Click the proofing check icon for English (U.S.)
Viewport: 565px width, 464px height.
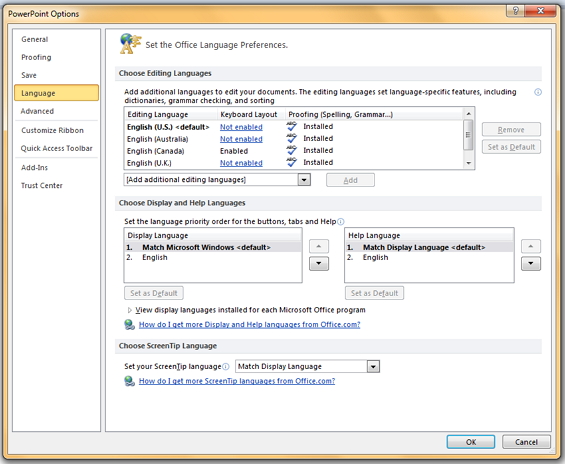(292, 126)
